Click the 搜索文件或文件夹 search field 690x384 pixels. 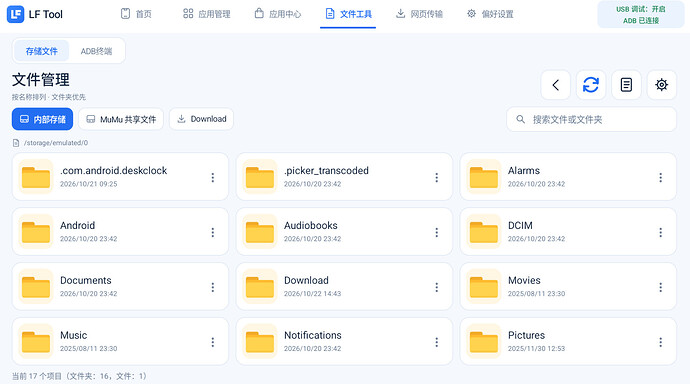pyautogui.click(x=591, y=119)
